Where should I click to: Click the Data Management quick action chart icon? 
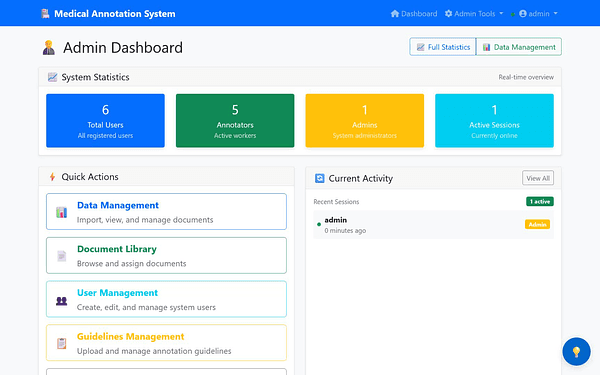point(61,212)
